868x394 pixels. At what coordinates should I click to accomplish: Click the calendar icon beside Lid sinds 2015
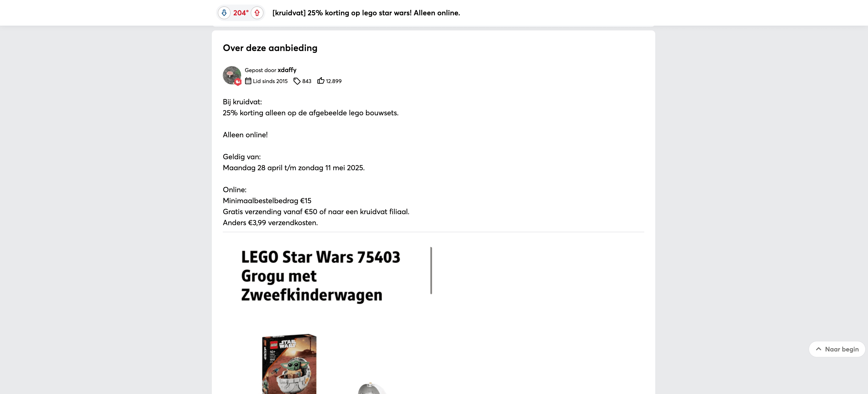point(248,81)
